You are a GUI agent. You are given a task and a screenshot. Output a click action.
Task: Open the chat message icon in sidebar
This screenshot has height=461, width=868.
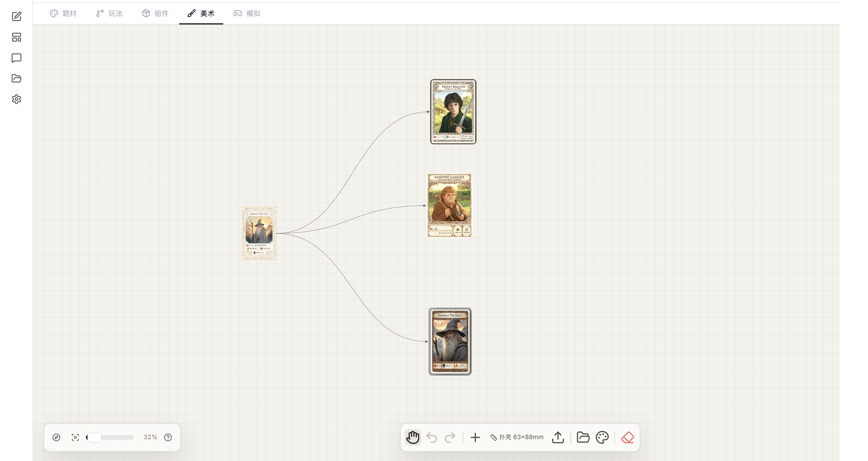tap(17, 58)
